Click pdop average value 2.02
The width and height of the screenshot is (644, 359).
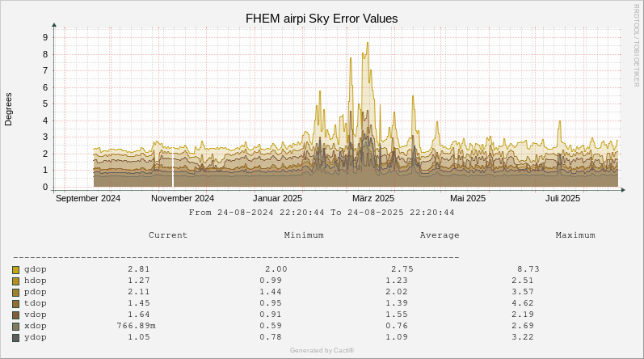pyautogui.click(x=397, y=292)
